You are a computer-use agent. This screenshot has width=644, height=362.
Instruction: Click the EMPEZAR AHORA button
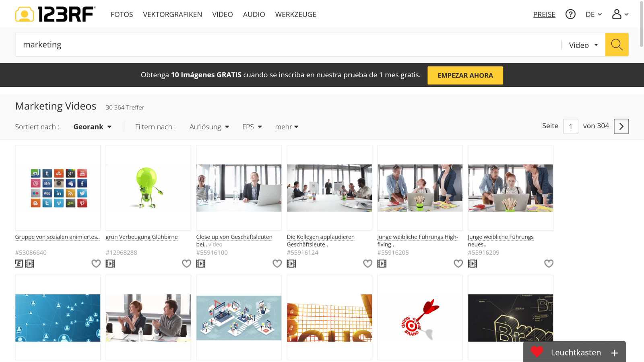coord(465,75)
